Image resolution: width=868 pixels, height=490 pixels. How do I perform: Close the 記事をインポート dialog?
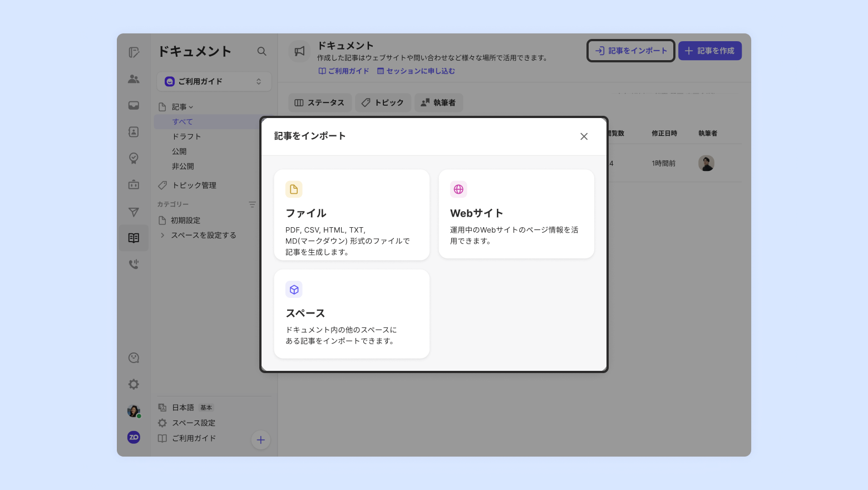[x=584, y=136]
